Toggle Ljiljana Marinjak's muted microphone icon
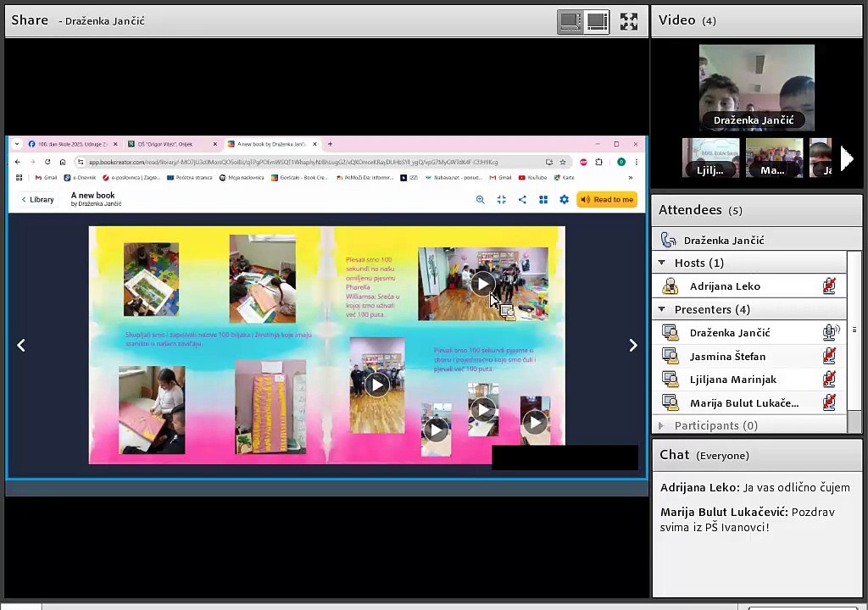Screen dimensions: 868x610 tap(829, 380)
